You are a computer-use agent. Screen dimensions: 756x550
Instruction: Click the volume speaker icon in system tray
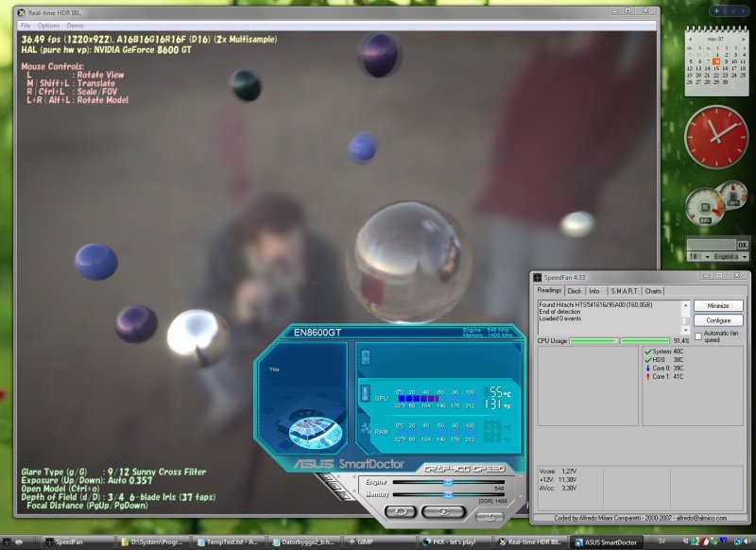click(747, 542)
